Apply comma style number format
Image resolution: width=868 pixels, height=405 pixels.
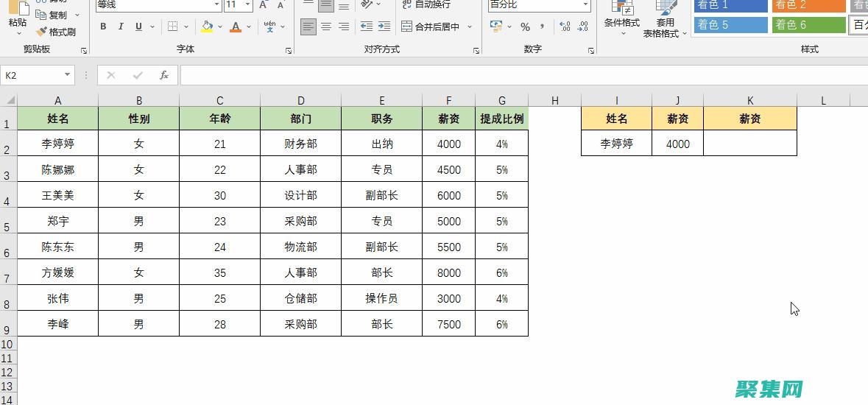point(542,27)
